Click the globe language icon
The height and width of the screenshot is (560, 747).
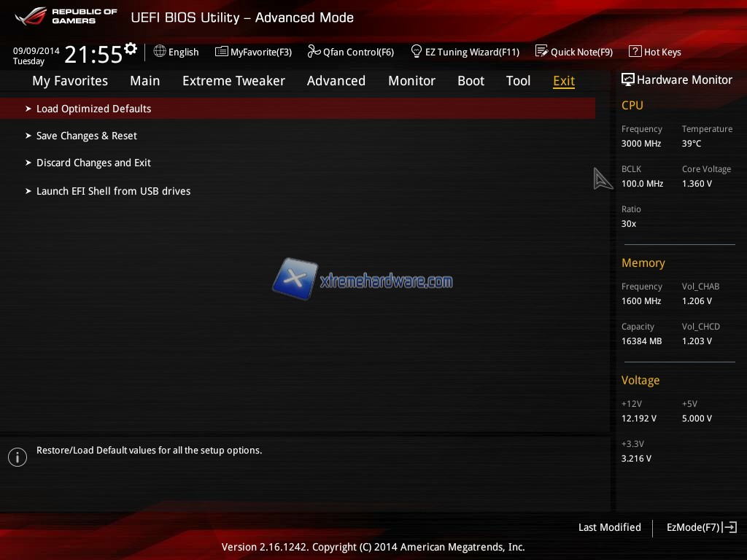coord(160,52)
